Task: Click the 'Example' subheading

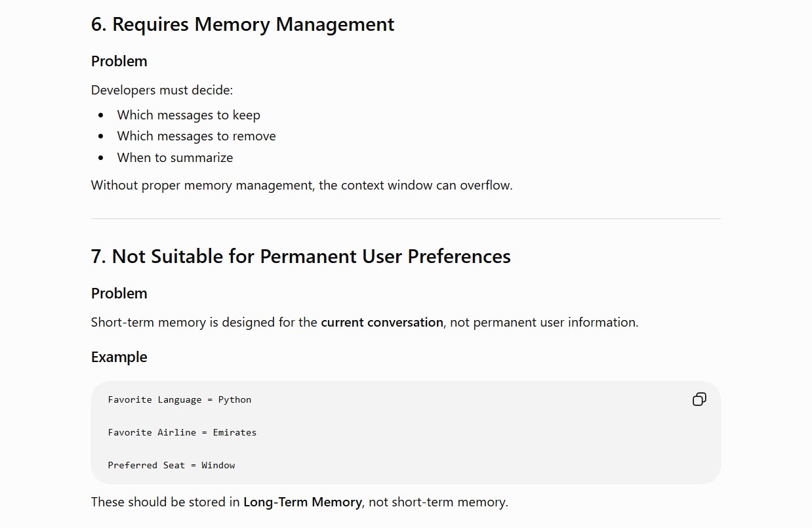Action: [119, 357]
